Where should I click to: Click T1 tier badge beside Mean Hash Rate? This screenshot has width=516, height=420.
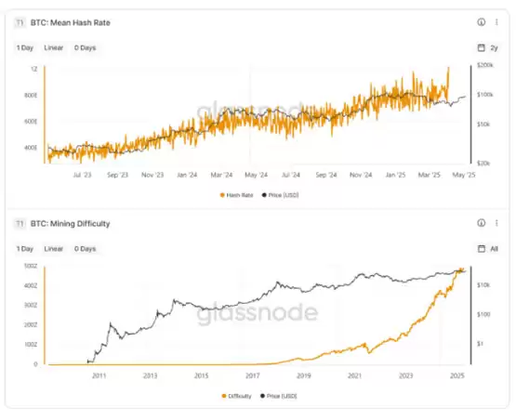[x=20, y=22]
